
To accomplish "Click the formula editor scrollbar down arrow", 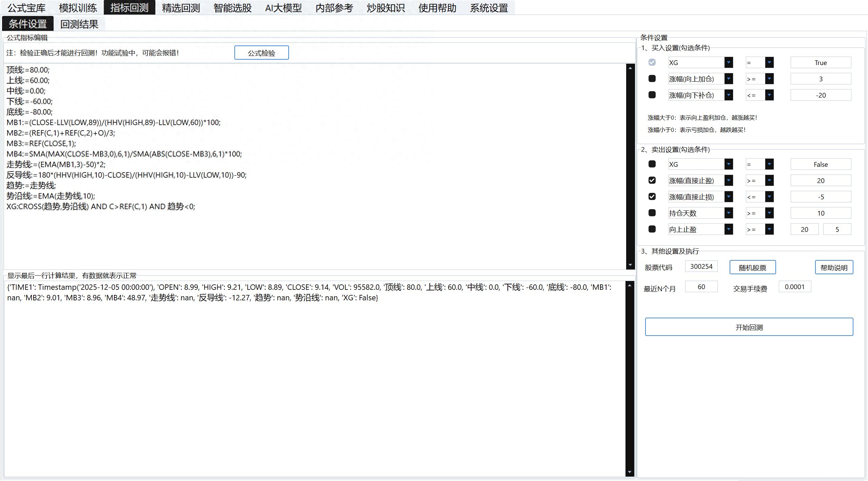I will [x=630, y=265].
